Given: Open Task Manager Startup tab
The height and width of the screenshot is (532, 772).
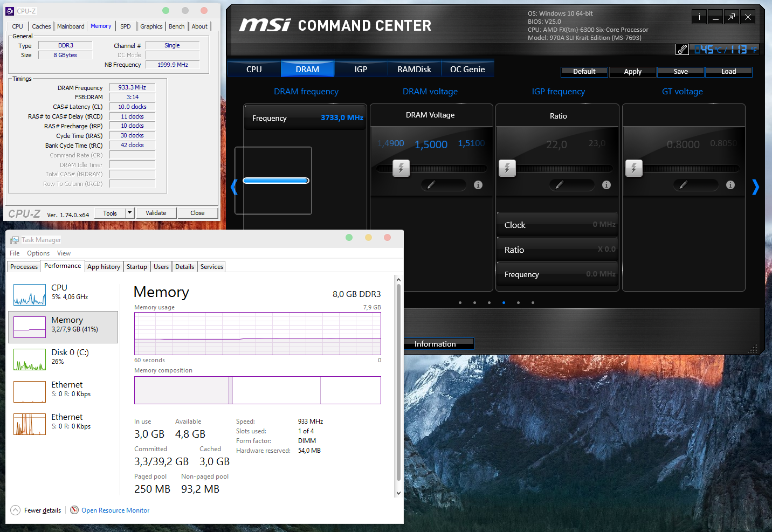Looking at the screenshot, I should 137,267.
